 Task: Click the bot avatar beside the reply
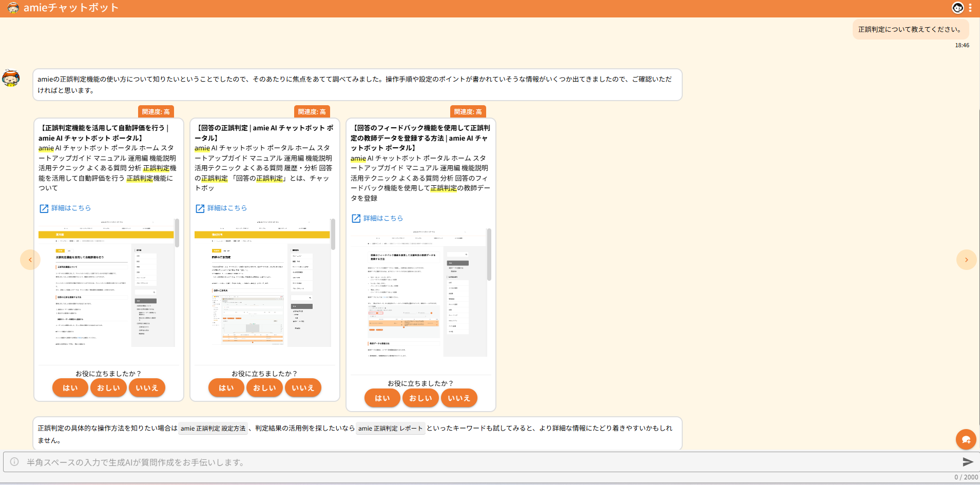pos(11,79)
